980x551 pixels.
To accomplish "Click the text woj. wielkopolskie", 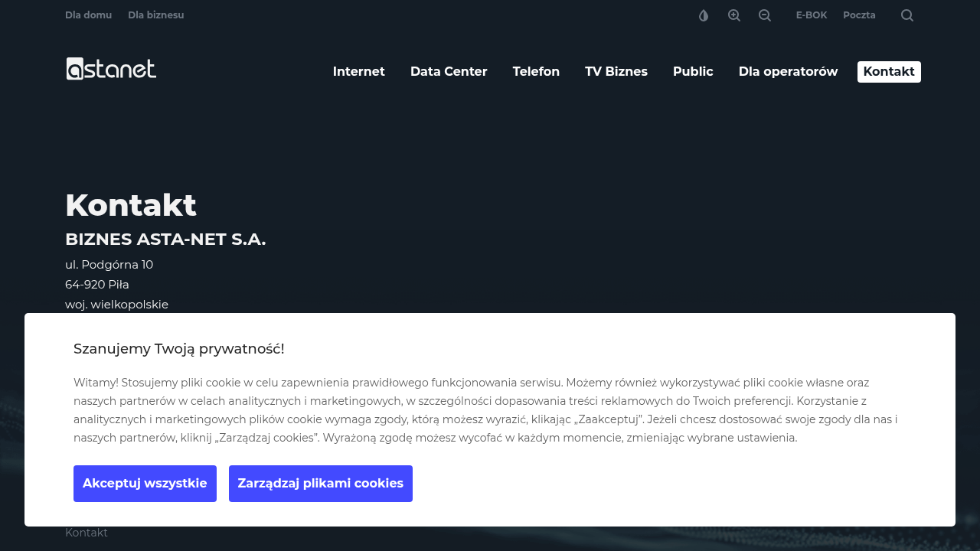I will pos(116,305).
